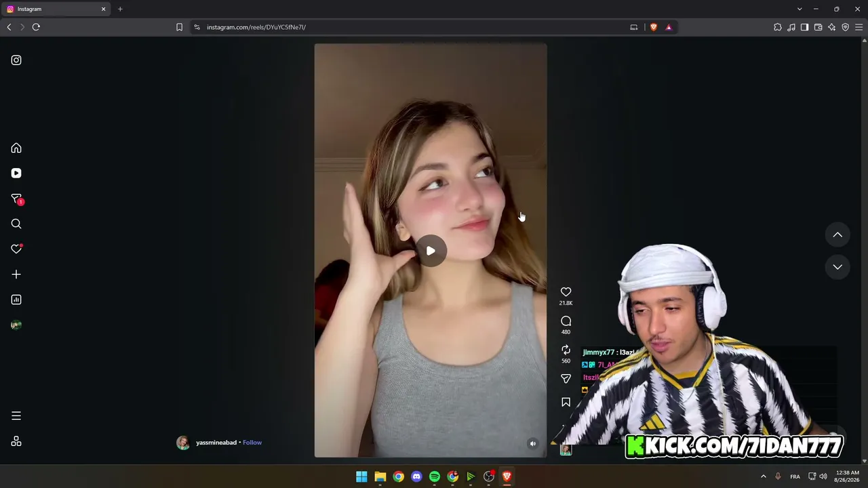Image resolution: width=868 pixels, height=488 pixels.
Task: Share the reel with the paper plane icon
Action: tap(566, 379)
